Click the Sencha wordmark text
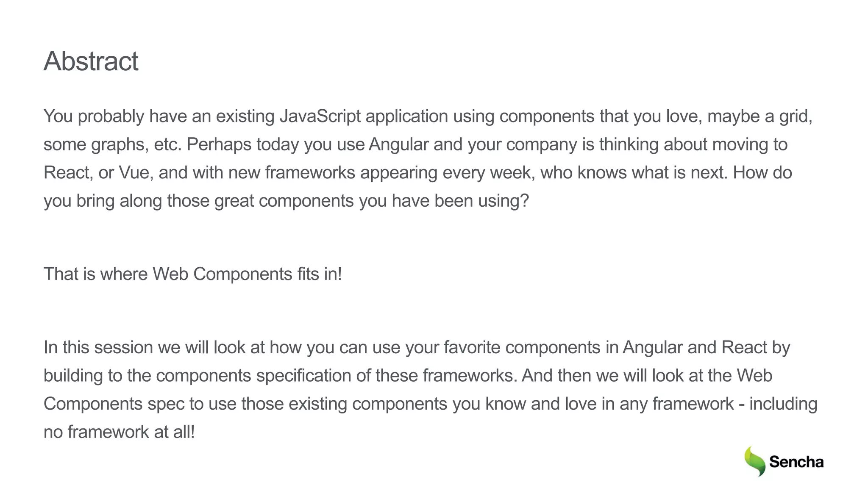This screenshot has width=868, height=488. point(796,462)
